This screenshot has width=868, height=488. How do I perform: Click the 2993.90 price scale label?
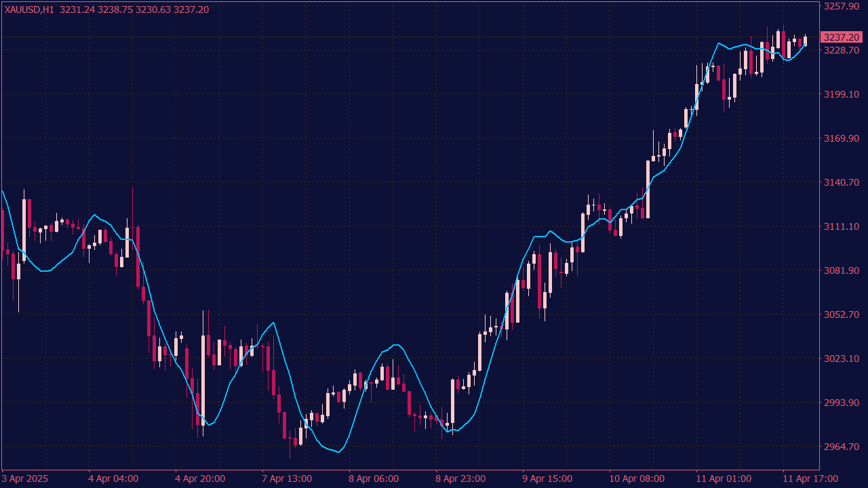pos(842,403)
